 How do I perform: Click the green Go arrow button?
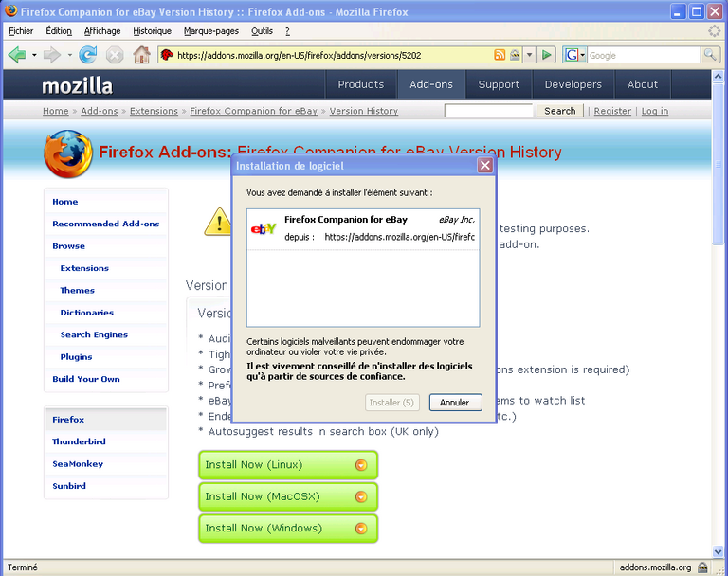point(546,55)
